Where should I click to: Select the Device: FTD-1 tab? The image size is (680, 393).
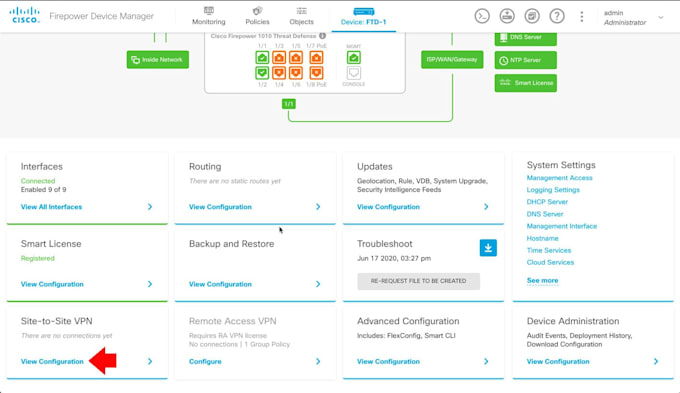pos(363,16)
